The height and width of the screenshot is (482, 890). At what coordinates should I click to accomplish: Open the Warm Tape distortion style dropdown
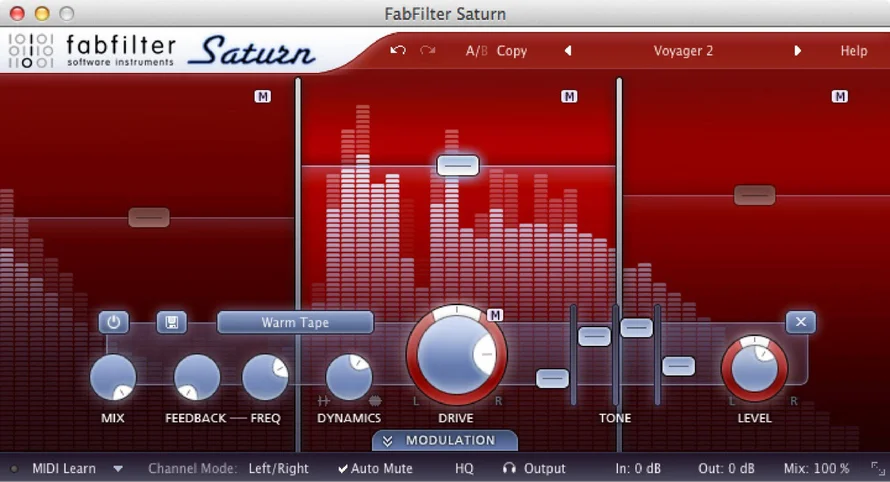click(295, 322)
